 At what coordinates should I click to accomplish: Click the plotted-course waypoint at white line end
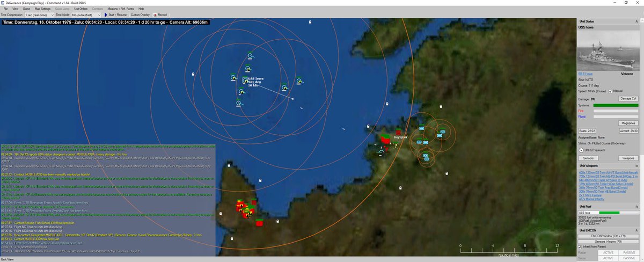pos(292,99)
